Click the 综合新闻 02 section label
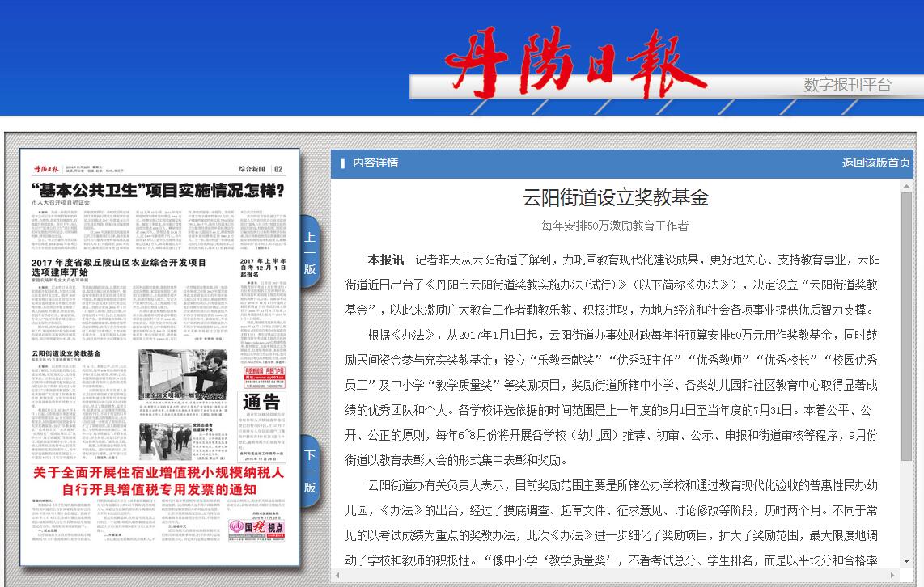The height and width of the screenshot is (587, 924). point(261,169)
